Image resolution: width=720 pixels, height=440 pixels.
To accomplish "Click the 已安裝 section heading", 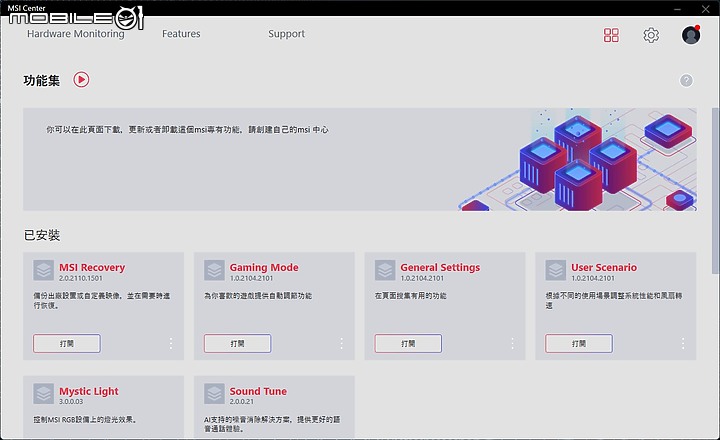I will click(x=41, y=235).
